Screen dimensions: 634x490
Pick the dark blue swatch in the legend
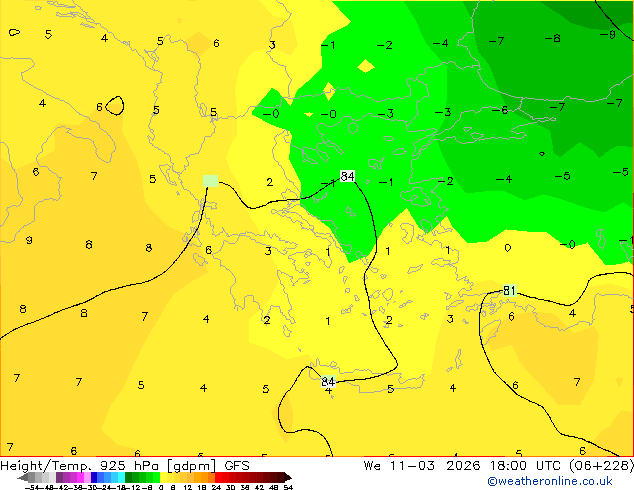pos(94,477)
